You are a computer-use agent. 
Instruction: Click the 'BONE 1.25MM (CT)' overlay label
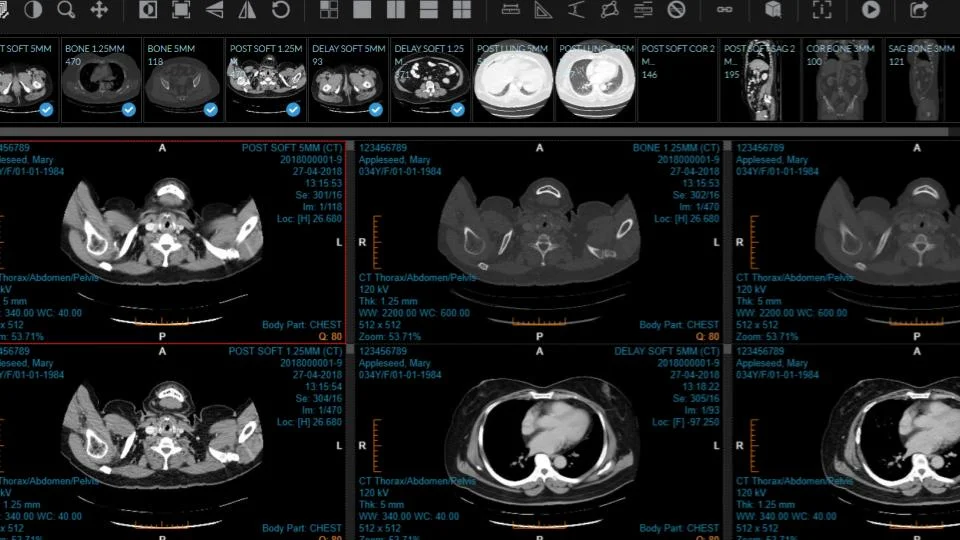tap(676, 148)
